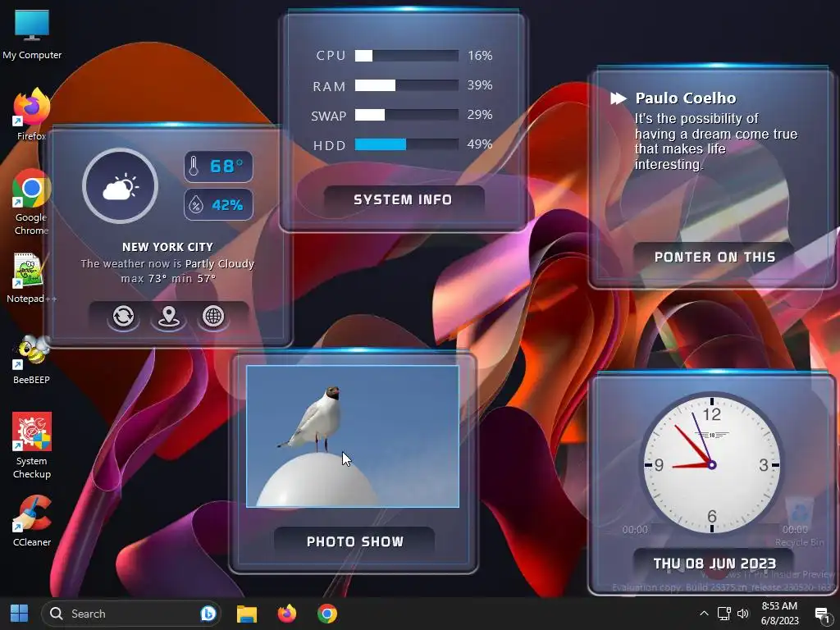The width and height of the screenshot is (840, 630).
Task: Click the Paulo Coelho author name
Action: 686,98
